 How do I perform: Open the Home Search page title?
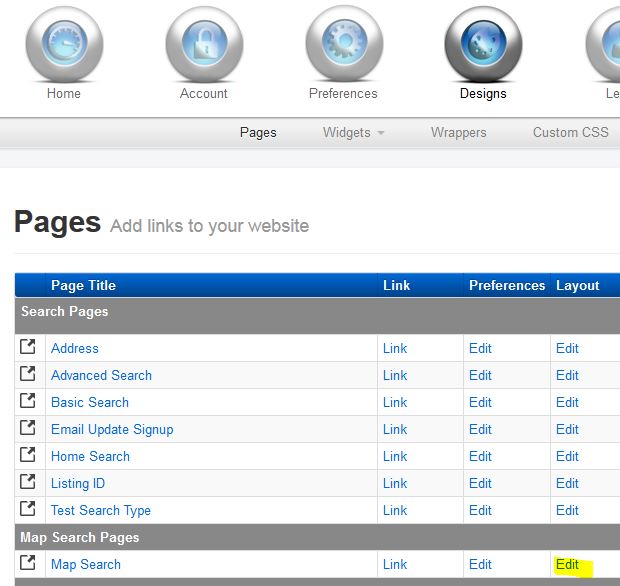pos(90,456)
